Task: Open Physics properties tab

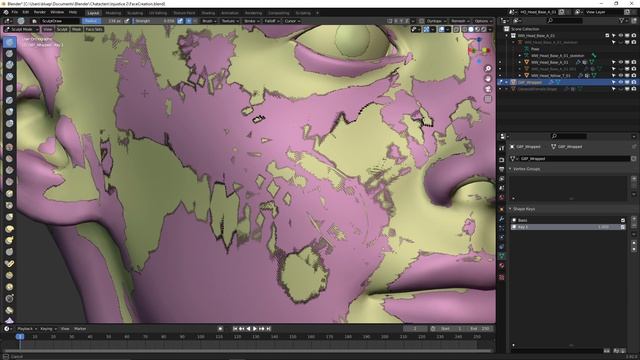Action: coord(502,237)
